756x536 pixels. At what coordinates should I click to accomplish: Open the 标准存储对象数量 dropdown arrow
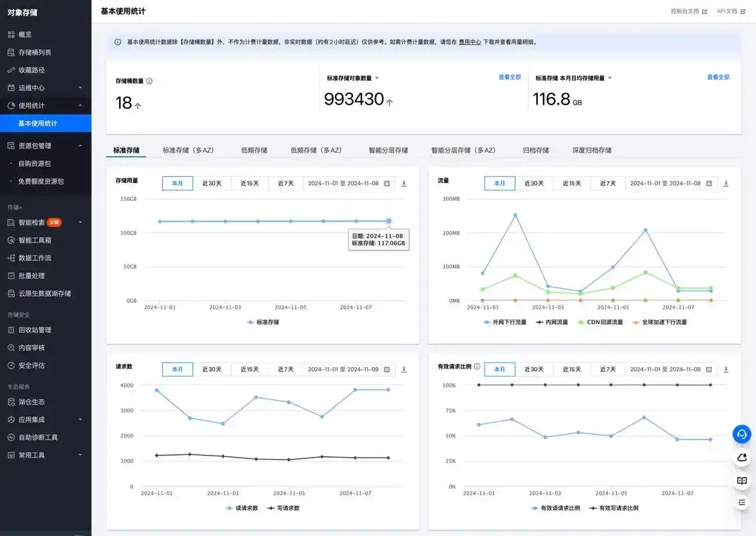(x=377, y=78)
